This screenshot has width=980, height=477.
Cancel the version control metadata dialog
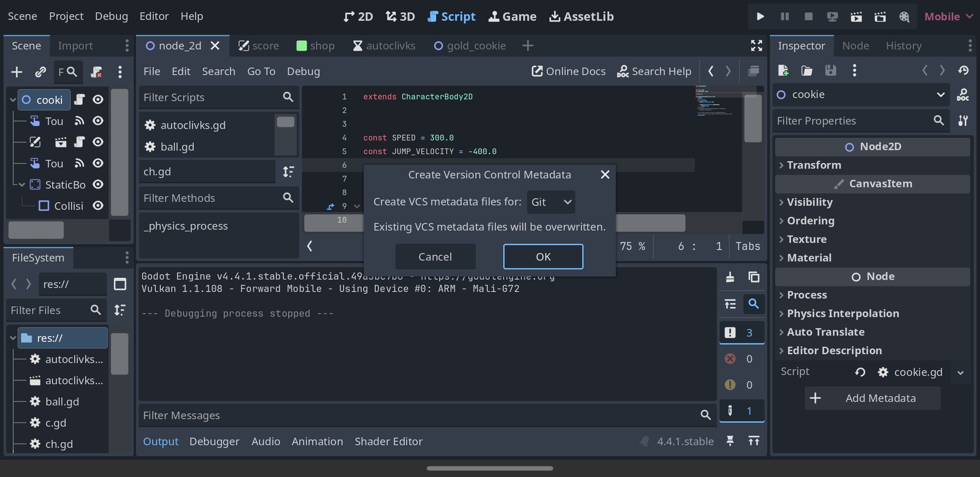[435, 257]
